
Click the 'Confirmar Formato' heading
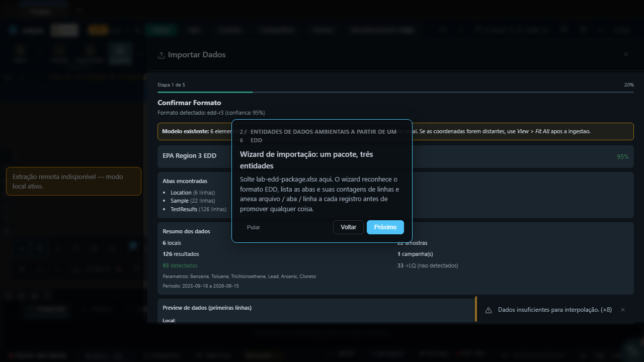pos(189,103)
